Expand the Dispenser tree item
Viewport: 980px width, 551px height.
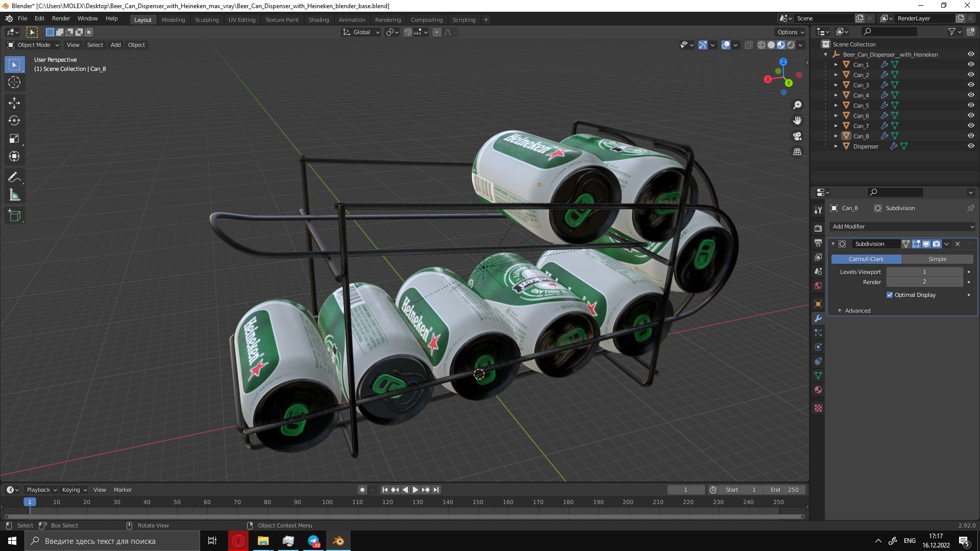[836, 146]
